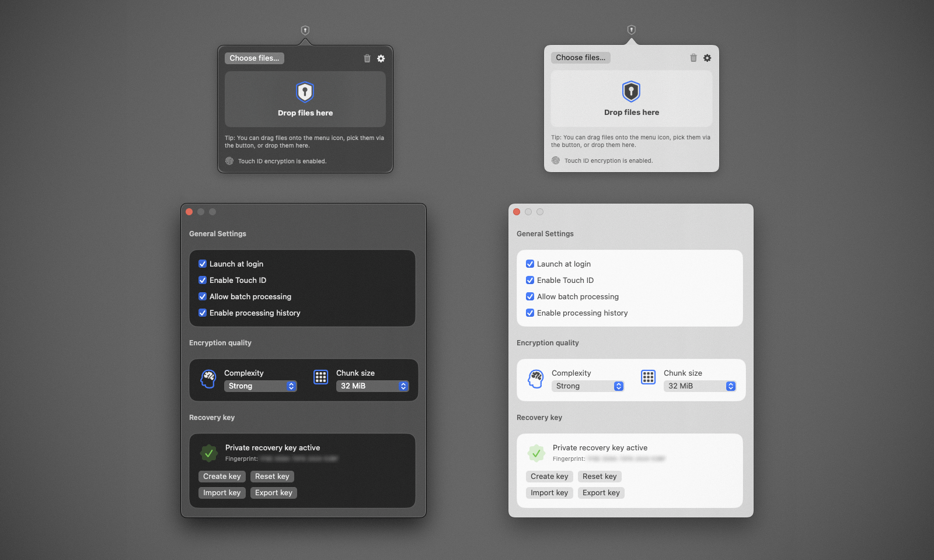The width and height of the screenshot is (934, 560).
Task: Click the Drop files here area in dark popover
Action: (x=305, y=99)
